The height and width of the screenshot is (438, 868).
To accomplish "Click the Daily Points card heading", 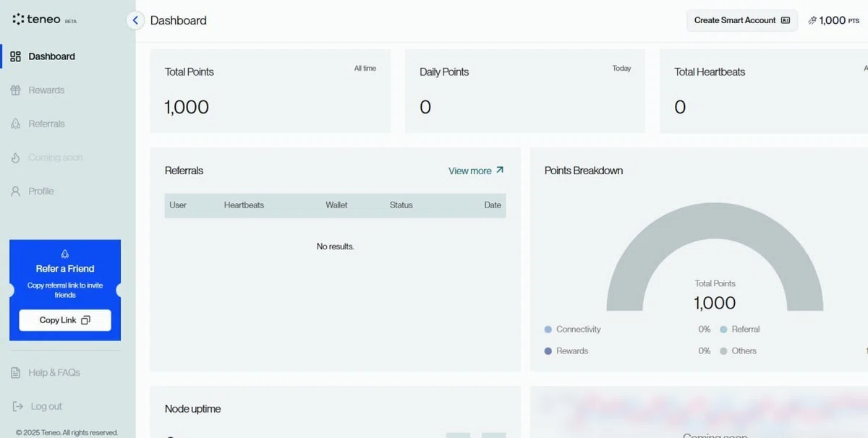I will tap(444, 72).
